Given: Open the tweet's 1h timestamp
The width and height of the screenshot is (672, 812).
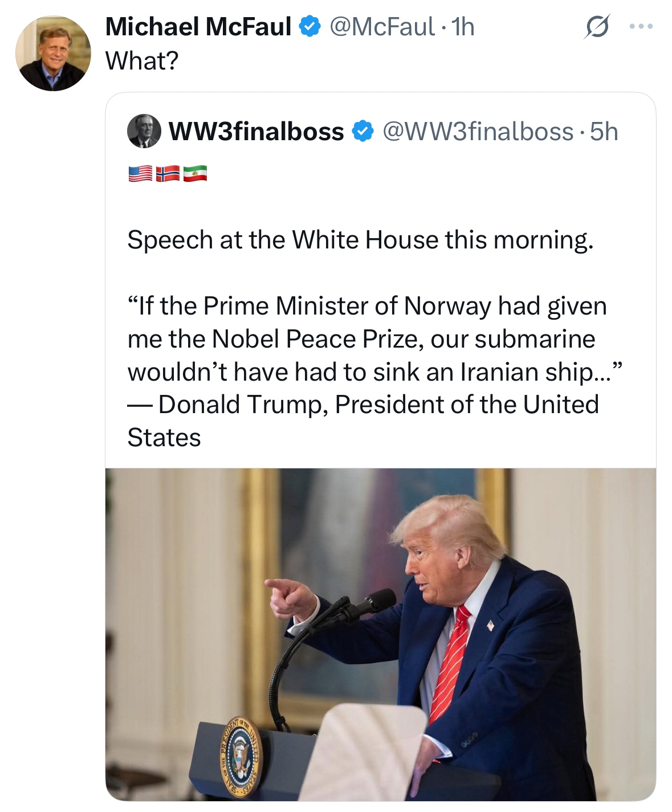Looking at the screenshot, I should (x=463, y=27).
